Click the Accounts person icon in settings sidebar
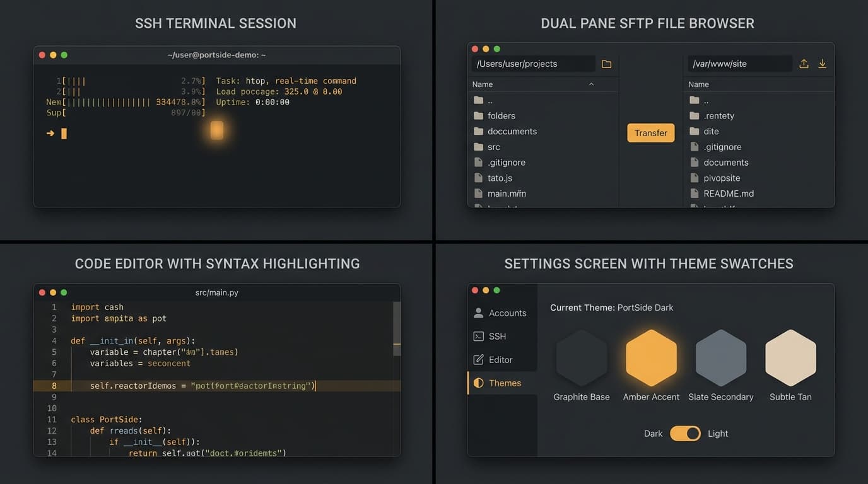The image size is (868, 484). pos(478,313)
